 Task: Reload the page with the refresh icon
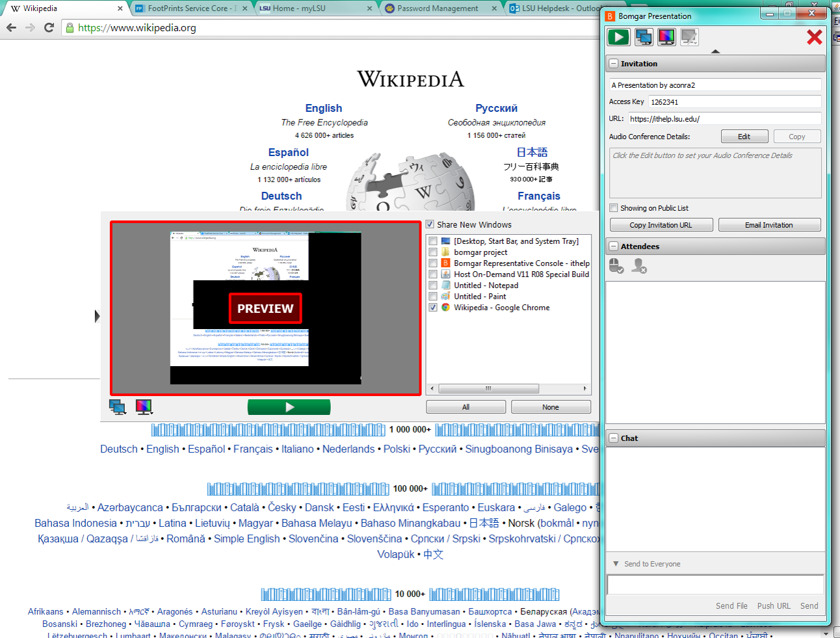tap(49, 27)
